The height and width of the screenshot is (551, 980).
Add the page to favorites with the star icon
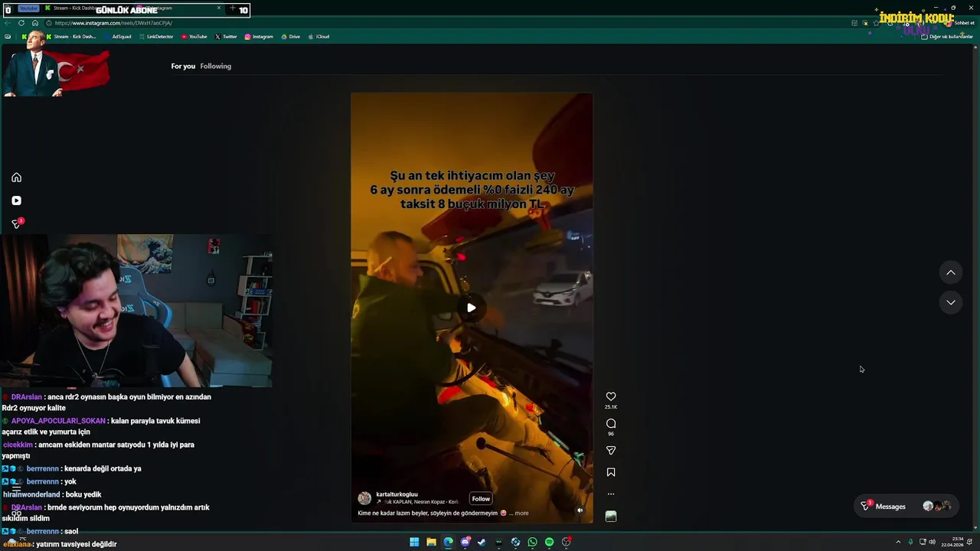coord(877,23)
